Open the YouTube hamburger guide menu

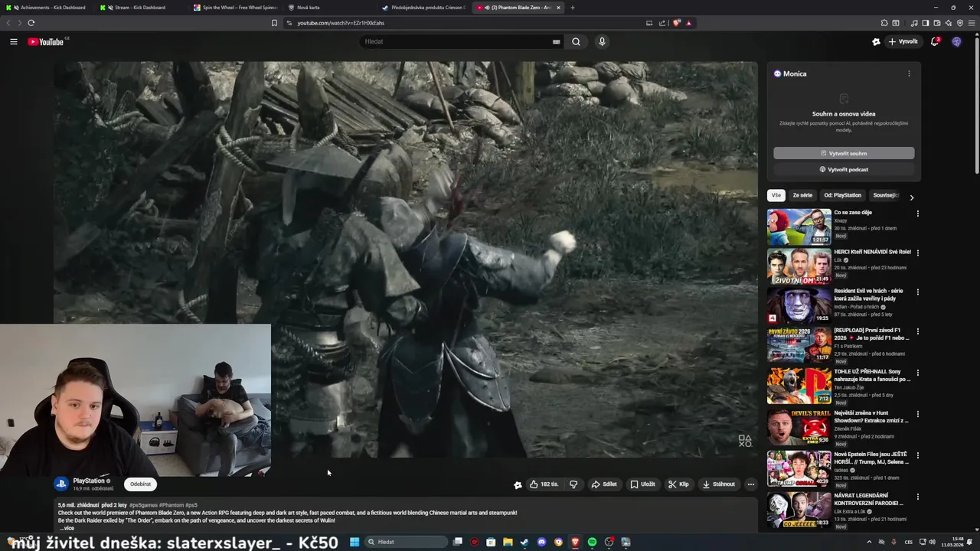(14, 41)
